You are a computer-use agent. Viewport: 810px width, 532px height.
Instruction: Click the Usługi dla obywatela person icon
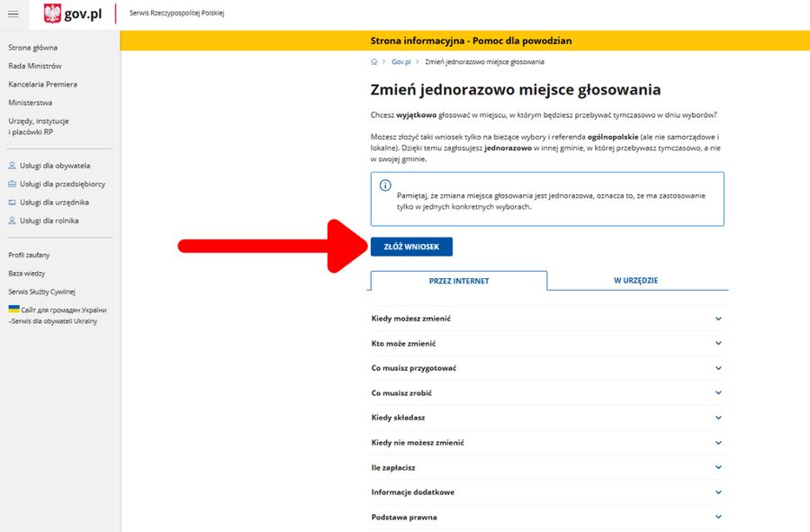(12, 166)
